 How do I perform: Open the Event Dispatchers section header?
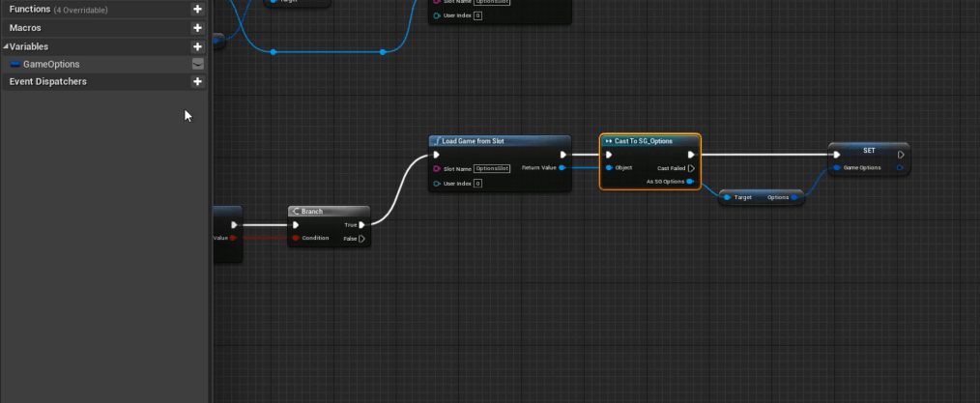tap(103, 82)
